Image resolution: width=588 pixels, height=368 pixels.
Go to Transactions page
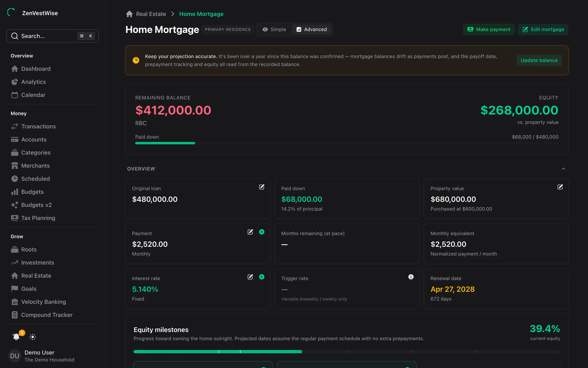[x=52, y=127]
